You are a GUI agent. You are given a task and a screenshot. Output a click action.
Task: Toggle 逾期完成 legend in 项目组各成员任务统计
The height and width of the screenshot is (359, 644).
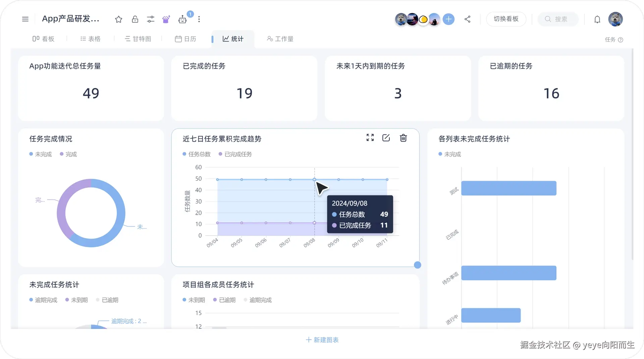(x=258, y=300)
